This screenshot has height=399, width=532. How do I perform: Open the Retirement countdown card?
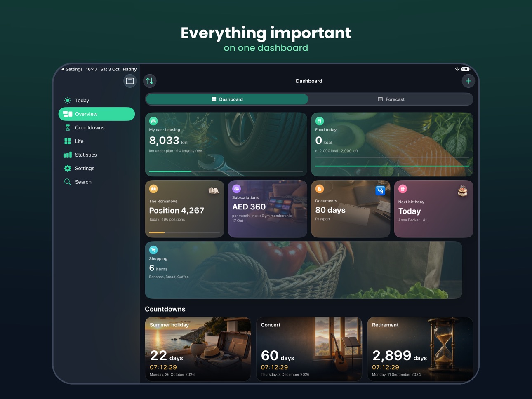point(420,349)
